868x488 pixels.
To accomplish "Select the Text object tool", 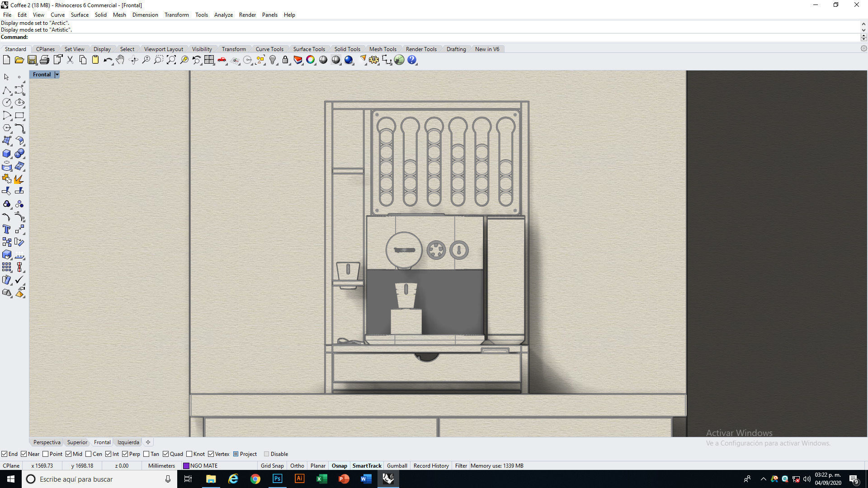I will click(x=7, y=229).
